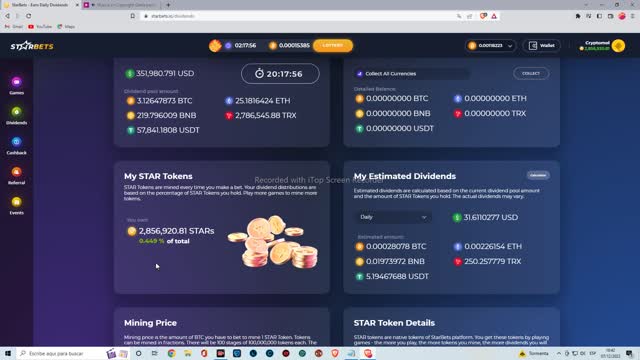Viewport: 640px width, 360px height.
Task: Open the Wallet button
Action: click(541, 45)
